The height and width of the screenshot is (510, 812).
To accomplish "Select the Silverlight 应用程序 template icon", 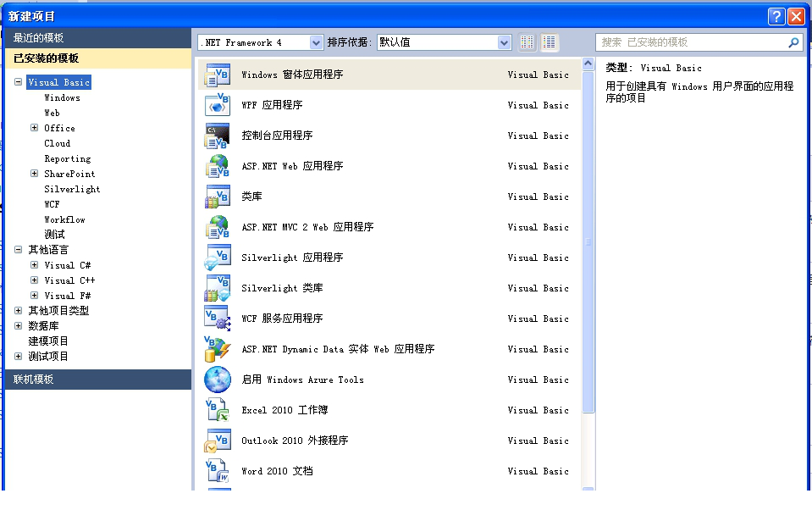I will point(218,258).
